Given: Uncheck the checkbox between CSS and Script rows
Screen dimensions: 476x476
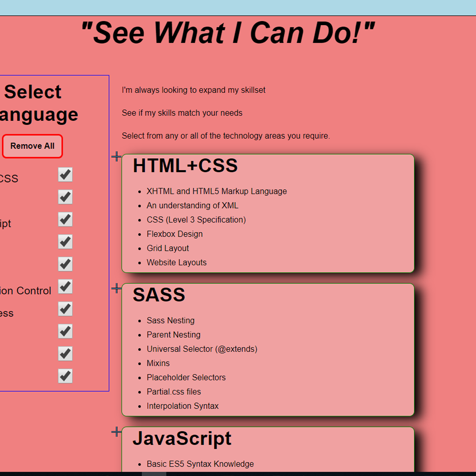Looking at the screenshot, I should click(65, 197).
